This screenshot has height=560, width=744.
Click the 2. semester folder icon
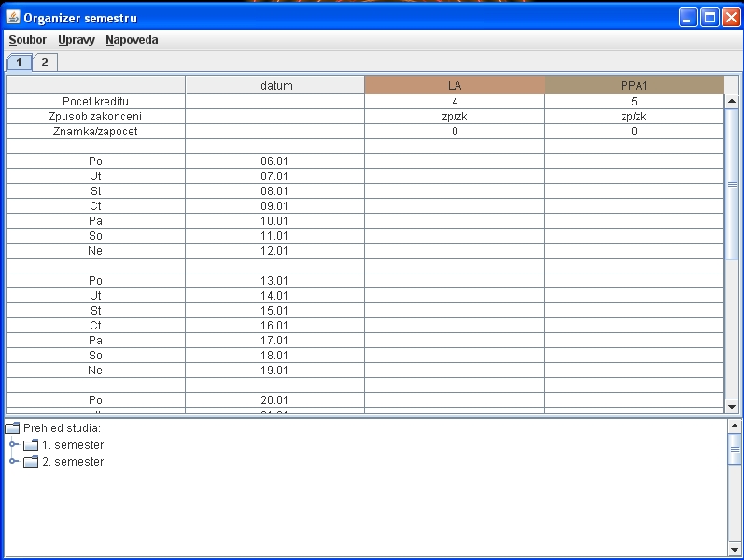point(31,462)
